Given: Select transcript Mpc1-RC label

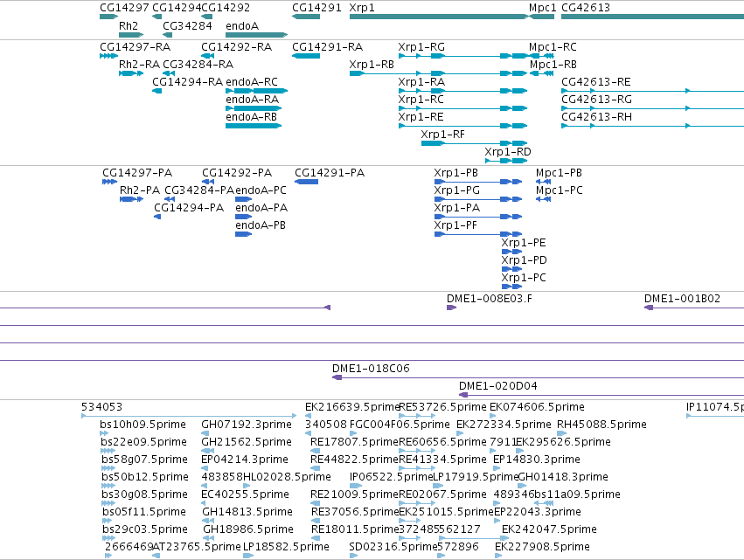Looking at the screenshot, I should tap(553, 47).
